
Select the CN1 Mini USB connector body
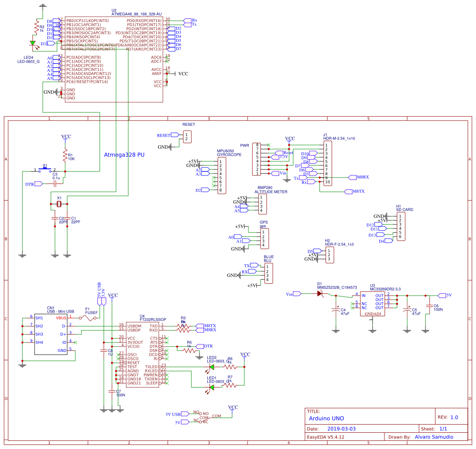pyautogui.click(x=51, y=334)
